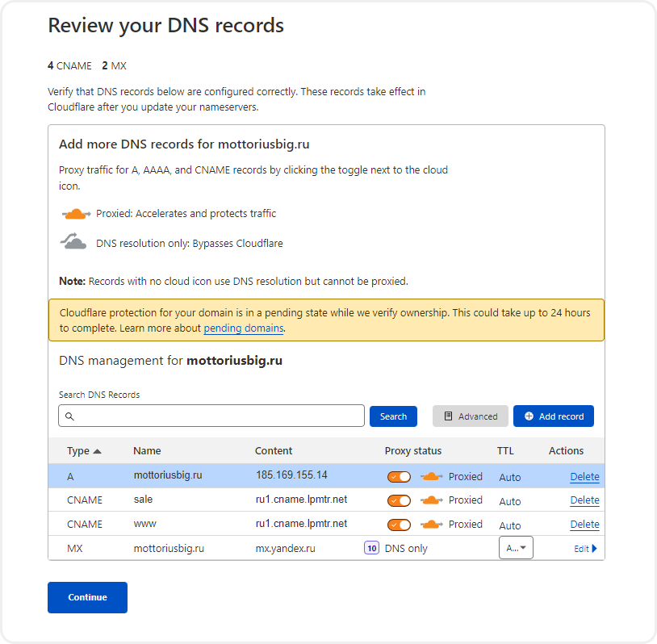Toggle proxy off for the A record
The height and width of the screenshot is (644, 657).
(399, 477)
